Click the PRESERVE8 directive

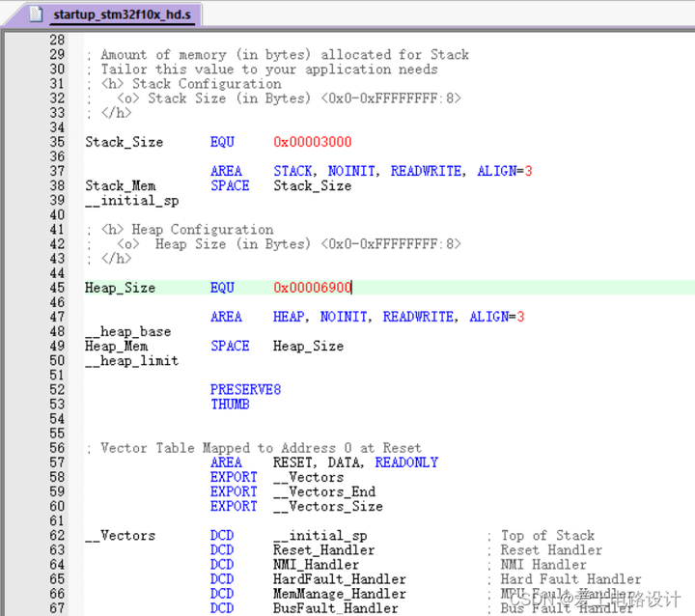pyautogui.click(x=245, y=389)
